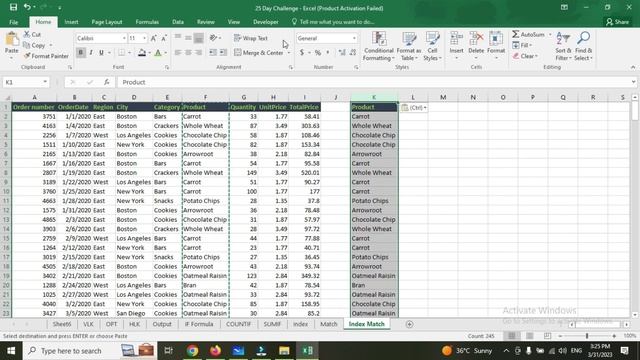Switch to Page Layout view in status bar
This screenshot has height=360, width=640.
(529, 336)
